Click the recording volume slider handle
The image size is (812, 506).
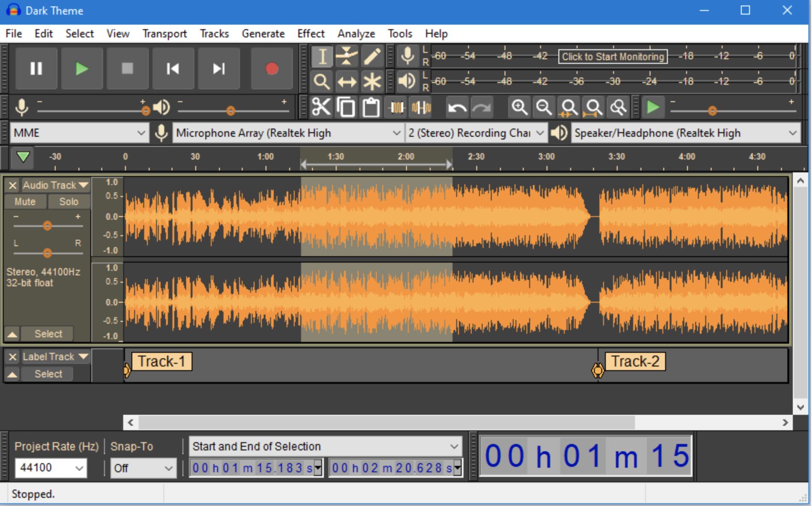pos(146,111)
